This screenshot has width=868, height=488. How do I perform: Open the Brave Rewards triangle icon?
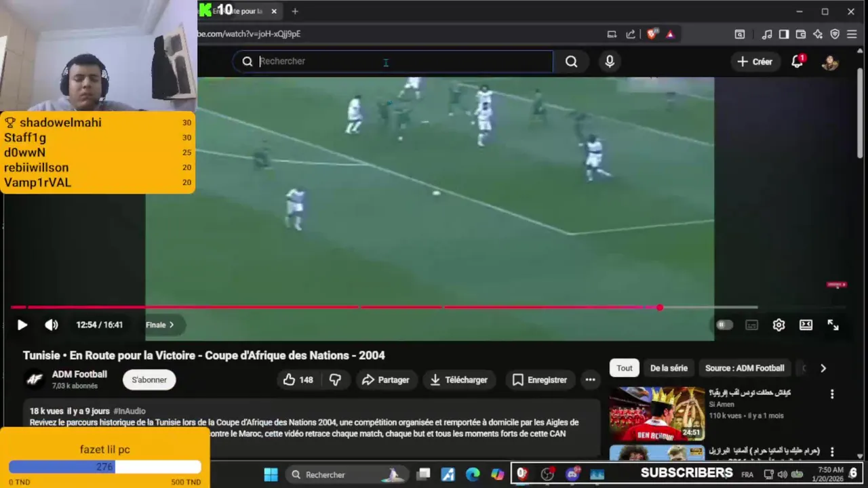(x=670, y=35)
